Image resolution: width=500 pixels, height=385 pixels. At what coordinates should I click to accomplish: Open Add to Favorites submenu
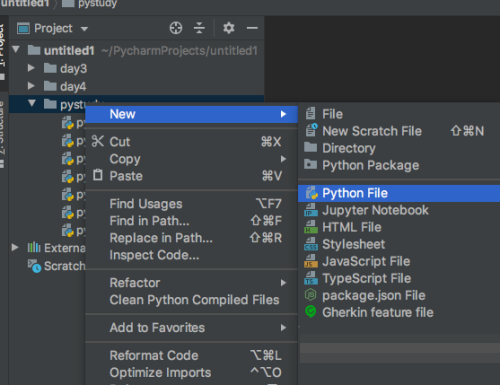click(191, 328)
